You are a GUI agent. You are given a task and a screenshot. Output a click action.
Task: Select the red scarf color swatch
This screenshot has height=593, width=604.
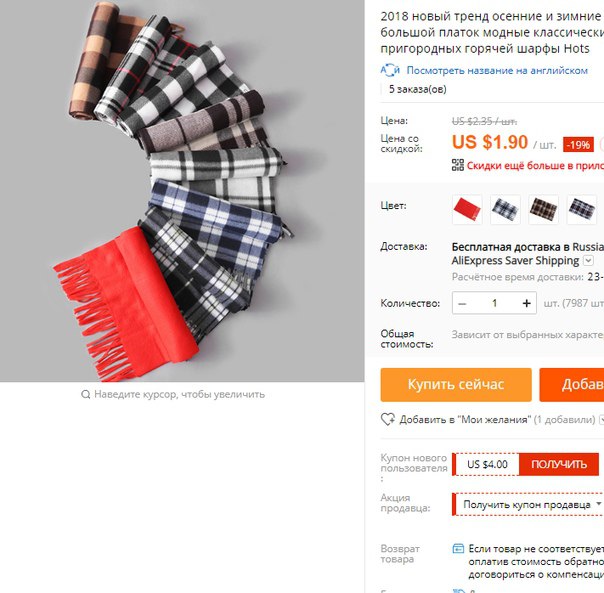(x=467, y=209)
